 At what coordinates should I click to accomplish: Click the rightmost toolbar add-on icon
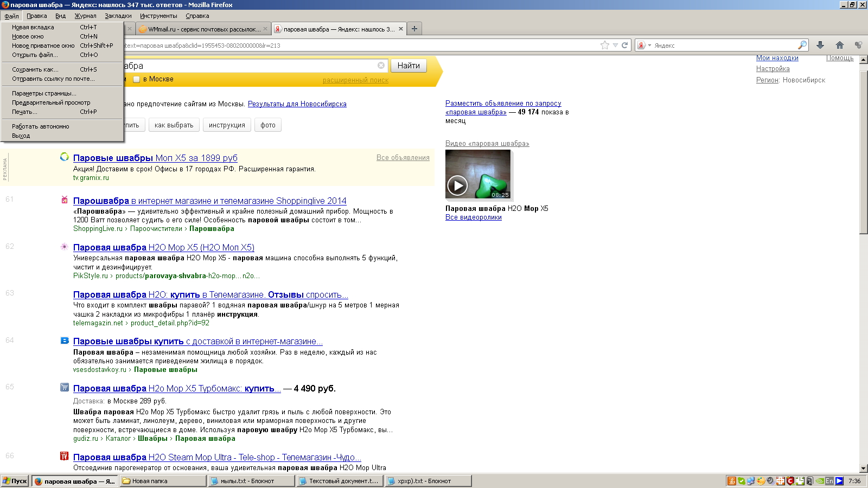[x=858, y=45]
